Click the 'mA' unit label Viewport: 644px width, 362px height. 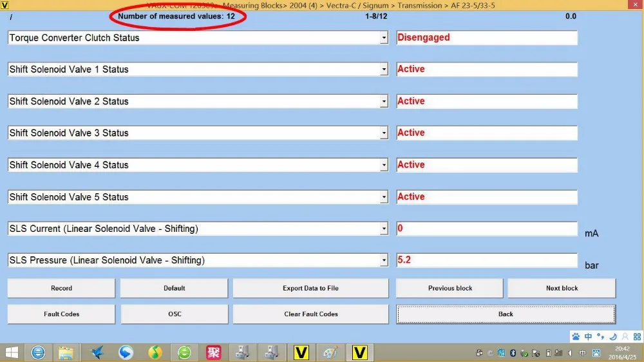pyautogui.click(x=591, y=233)
